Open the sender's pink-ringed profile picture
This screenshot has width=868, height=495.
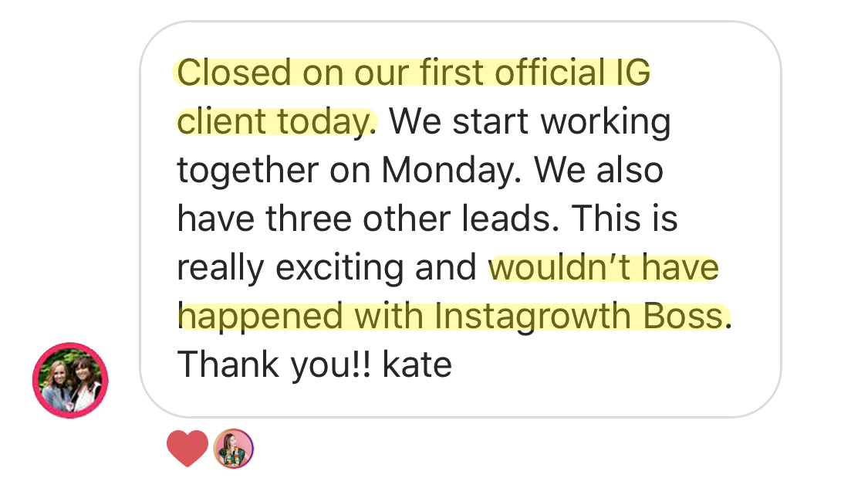point(70,381)
